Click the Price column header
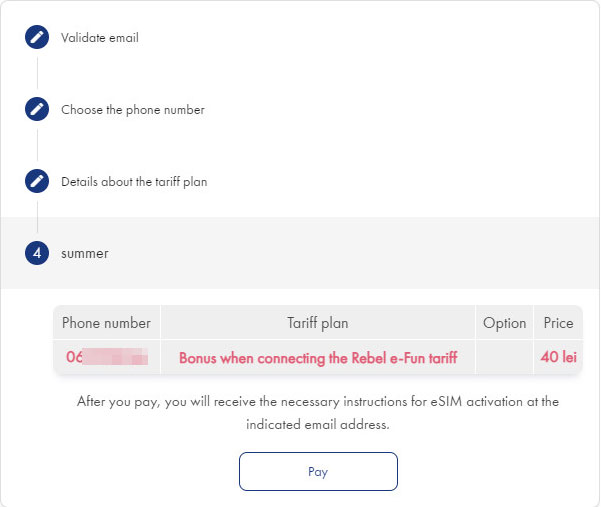This screenshot has width=601, height=507. (x=558, y=323)
